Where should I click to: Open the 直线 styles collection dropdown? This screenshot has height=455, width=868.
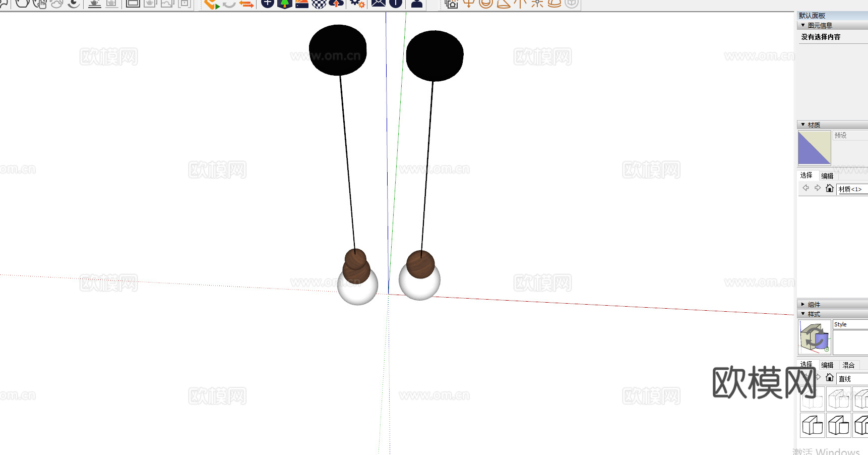[852, 378]
